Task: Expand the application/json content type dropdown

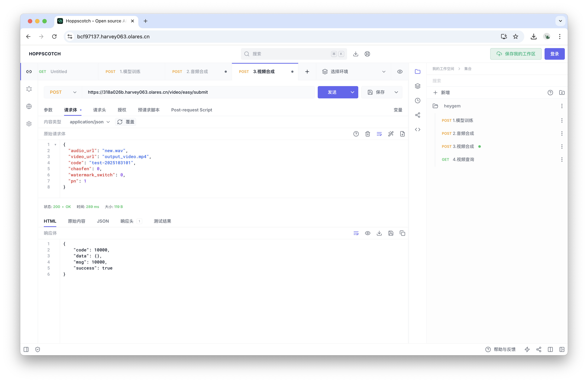Action: [x=90, y=122]
